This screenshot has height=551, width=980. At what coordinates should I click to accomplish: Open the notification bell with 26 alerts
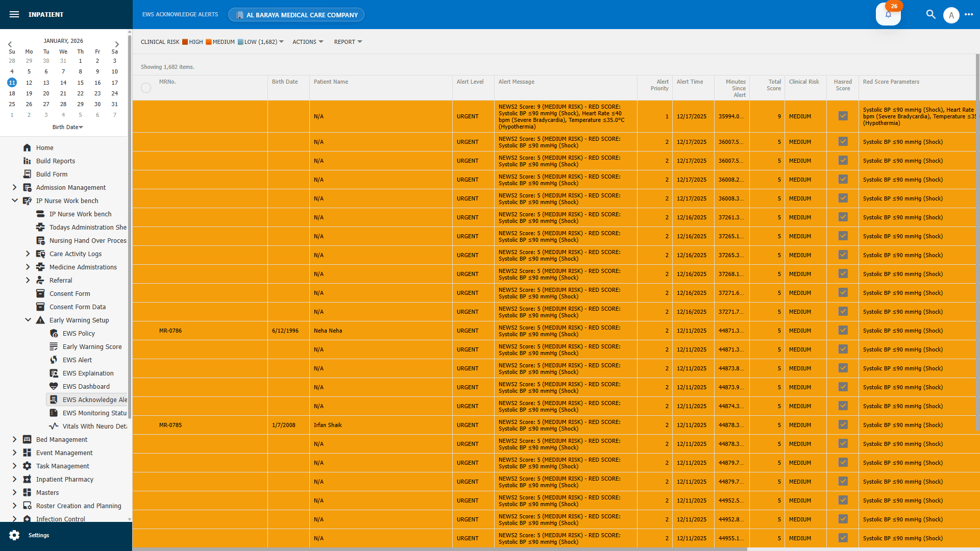click(888, 14)
